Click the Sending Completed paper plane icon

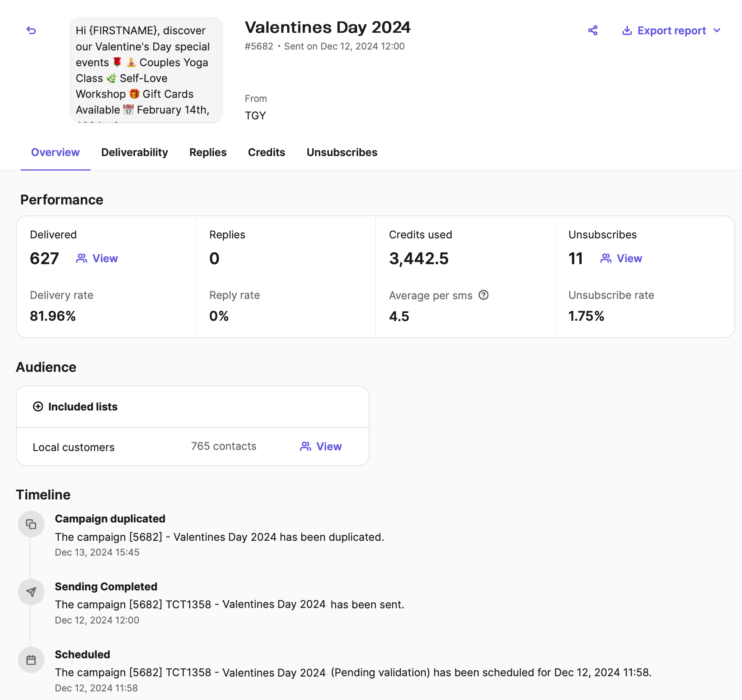click(x=31, y=592)
